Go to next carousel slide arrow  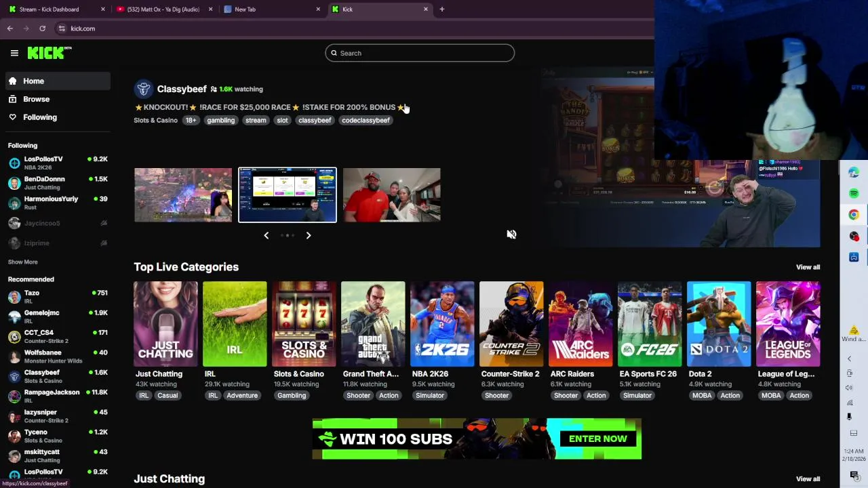(x=309, y=235)
